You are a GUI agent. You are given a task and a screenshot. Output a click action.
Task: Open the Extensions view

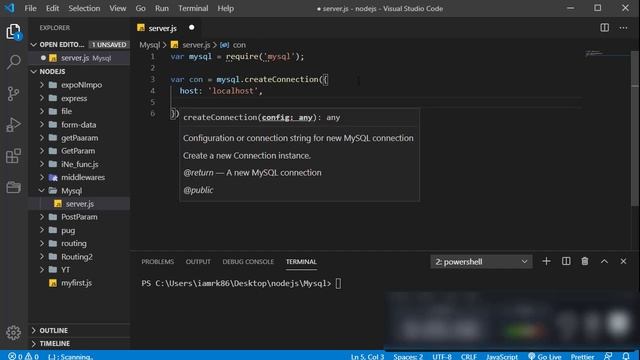coord(13,156)
